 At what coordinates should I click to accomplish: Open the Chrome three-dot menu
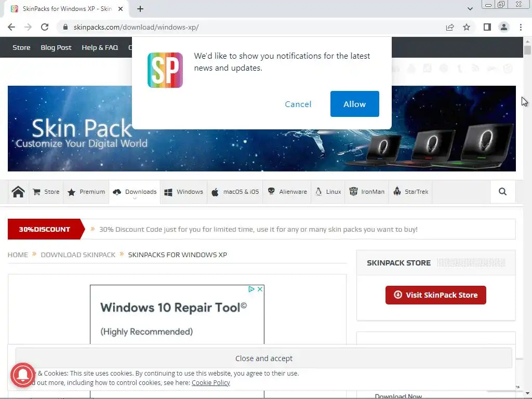point(521,27)
